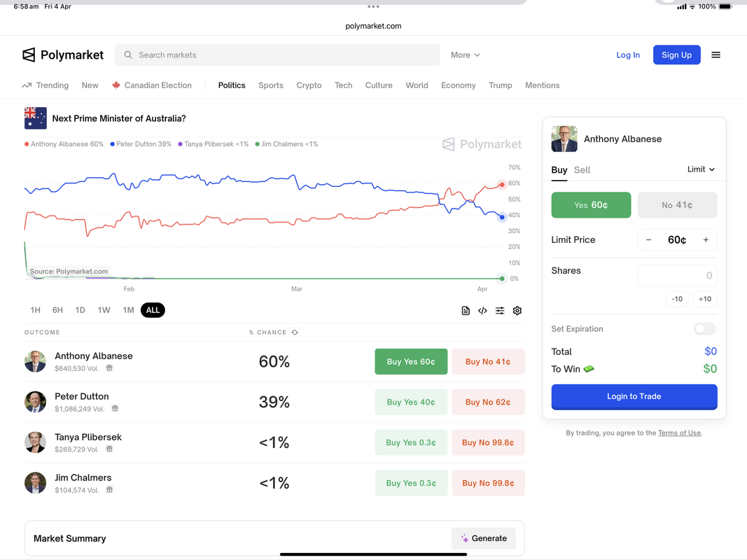Open the Culture category
Viewport: 747px width, 560px height.
click(x=379, y=85)
